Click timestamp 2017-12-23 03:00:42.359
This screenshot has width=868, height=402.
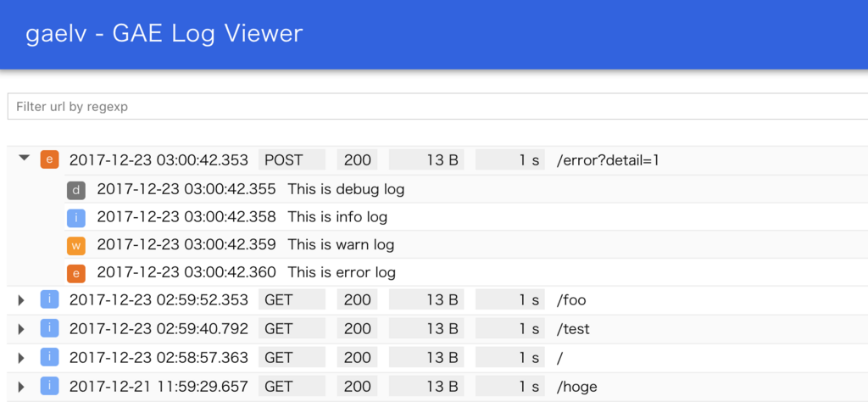[x=186, y=245]
